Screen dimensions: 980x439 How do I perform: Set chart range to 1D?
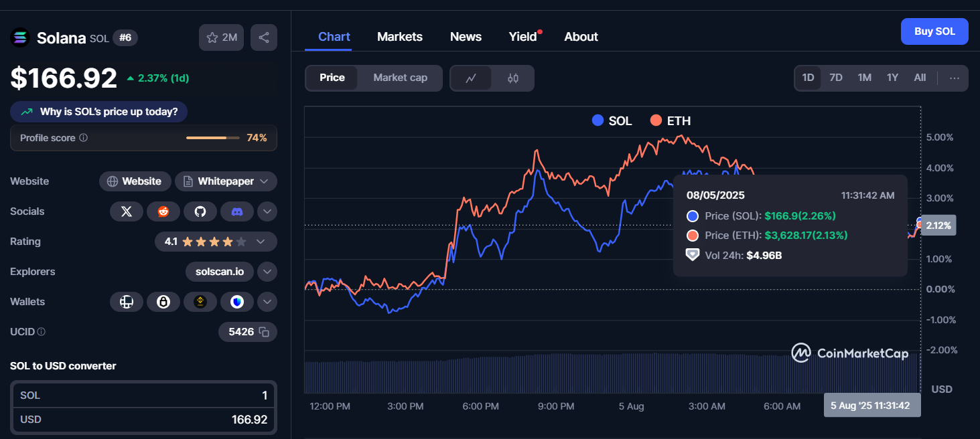coord(808,78)
